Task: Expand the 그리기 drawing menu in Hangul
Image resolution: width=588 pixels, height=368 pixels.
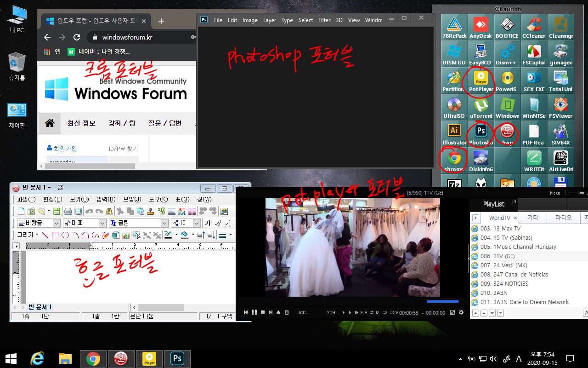Action: pyautogui.click(x=28, y=235)
